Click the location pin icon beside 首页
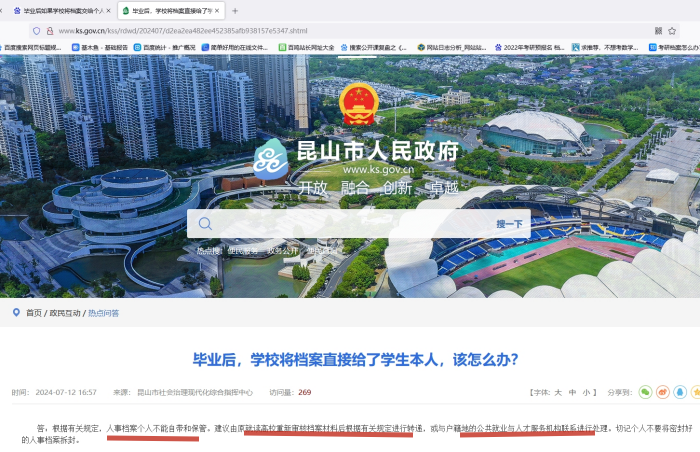Screen dimensions: 700x452 point(17,313)
